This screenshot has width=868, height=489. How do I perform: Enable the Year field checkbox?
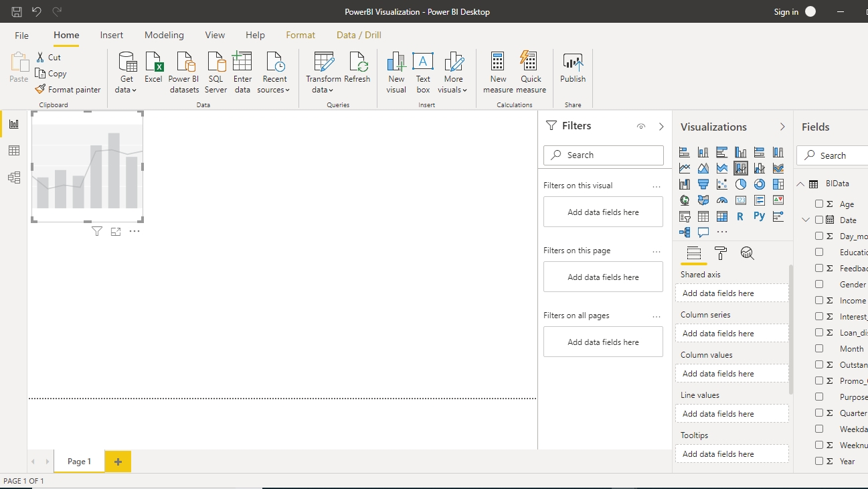(x=819, y=462)
